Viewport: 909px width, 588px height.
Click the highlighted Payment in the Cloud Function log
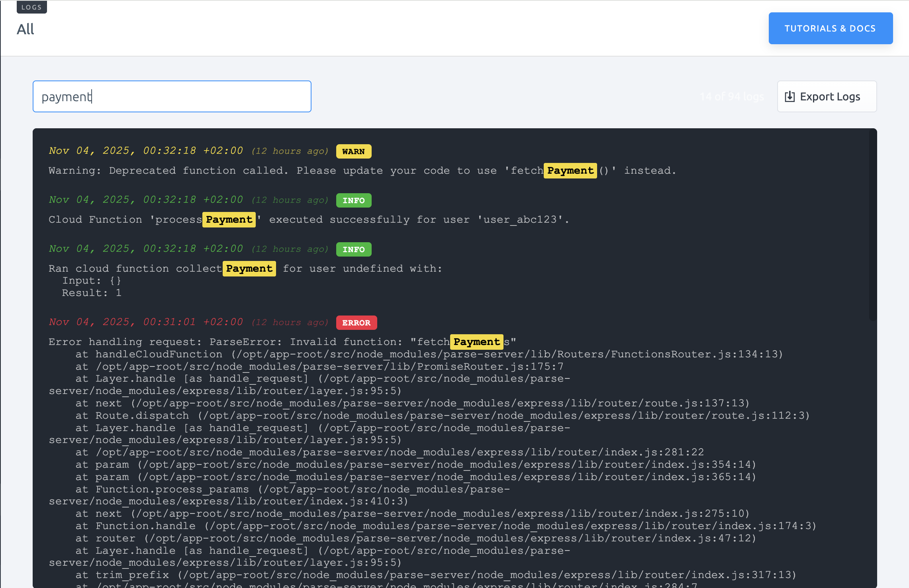[229, 220]
